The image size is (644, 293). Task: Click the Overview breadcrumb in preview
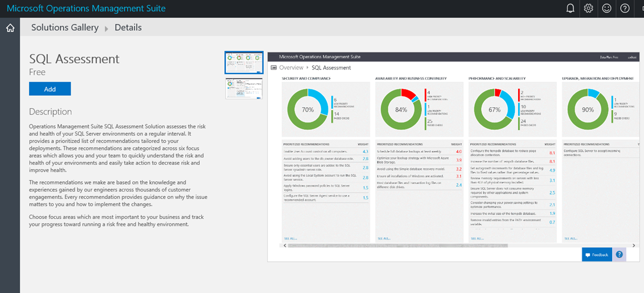click(291, 67)
